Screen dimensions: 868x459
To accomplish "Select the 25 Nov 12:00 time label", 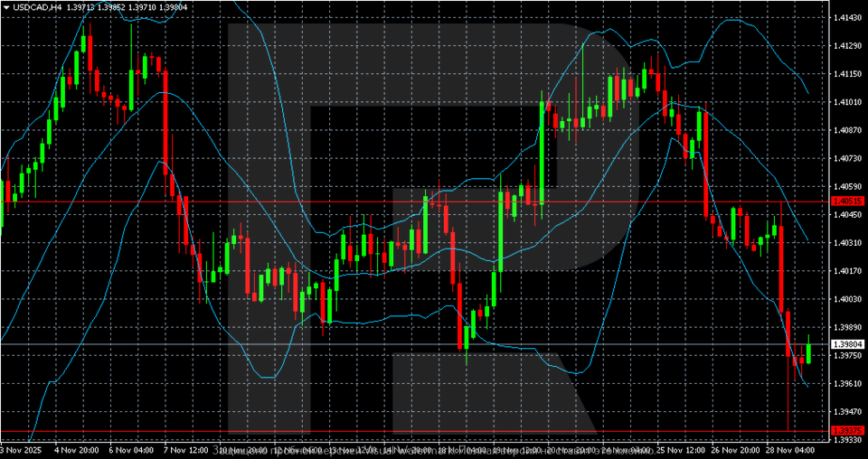I will click(682, 449).
